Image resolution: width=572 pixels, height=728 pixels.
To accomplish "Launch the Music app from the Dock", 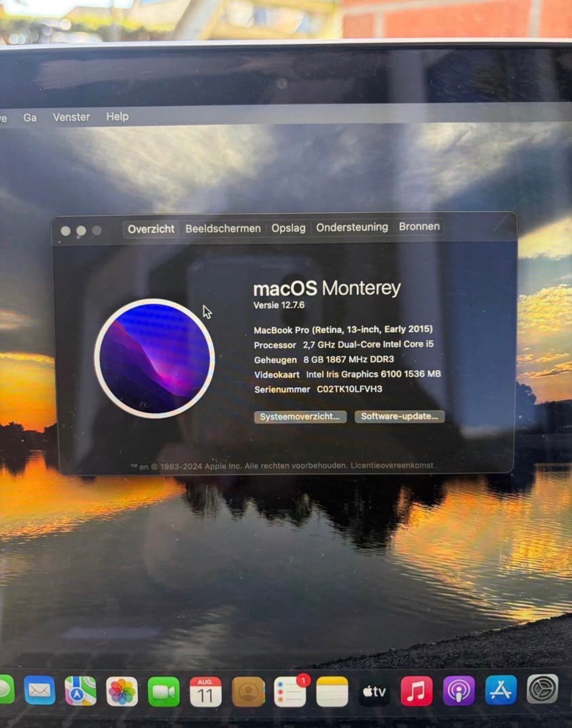I will [416, 691].
